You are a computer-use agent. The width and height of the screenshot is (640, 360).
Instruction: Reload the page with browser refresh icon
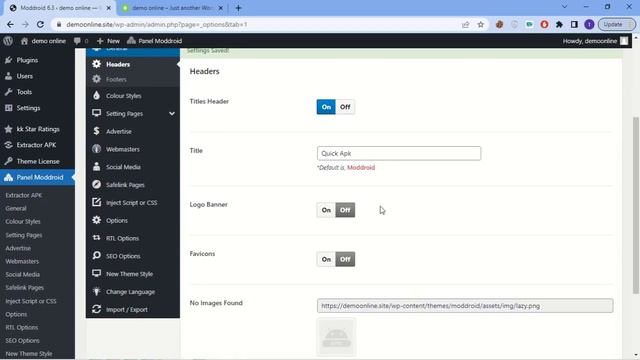40,24
